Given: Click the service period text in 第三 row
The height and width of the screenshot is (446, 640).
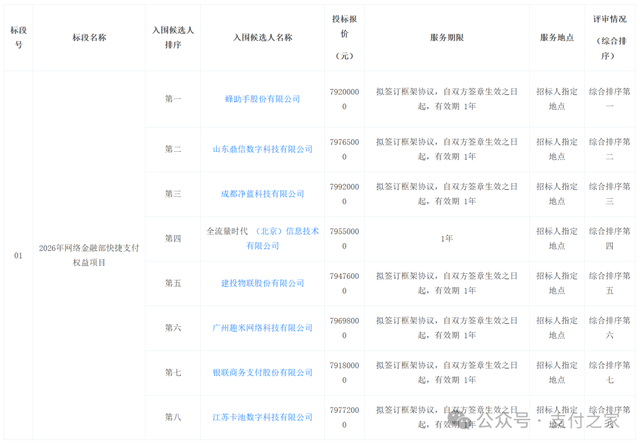Looking at the screenshot, I should coord(447,194).
